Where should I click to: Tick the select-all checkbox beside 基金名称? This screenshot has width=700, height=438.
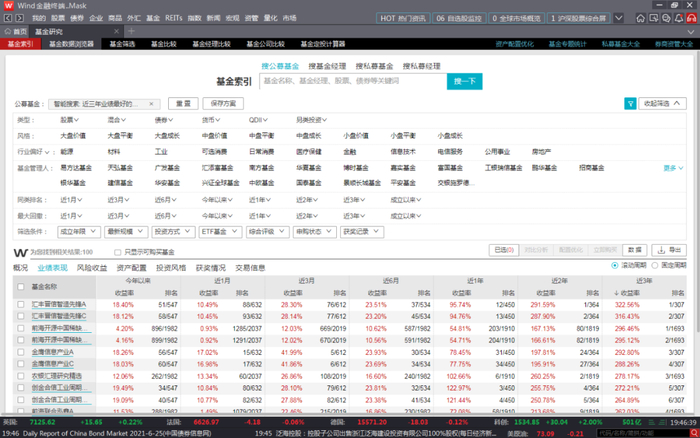click(21, 287)
